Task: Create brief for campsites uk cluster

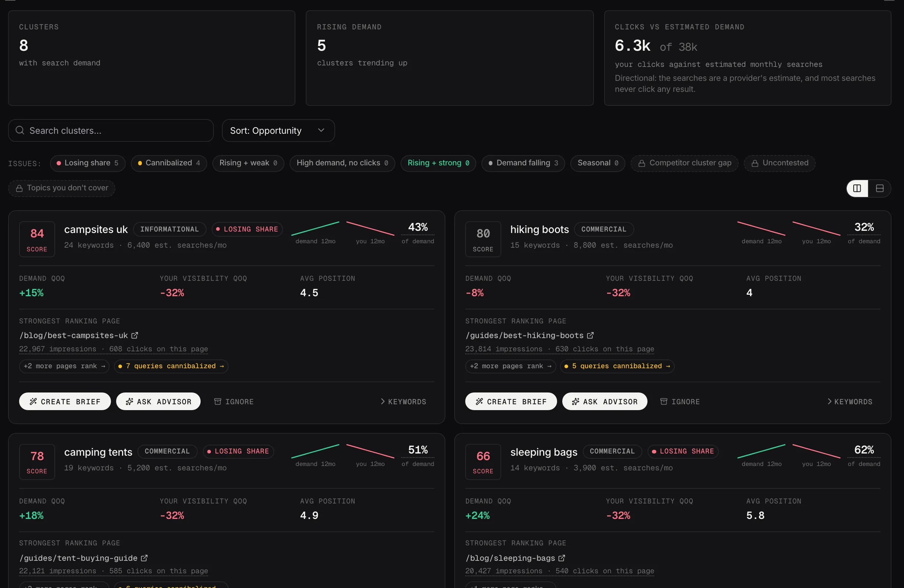Action: click(65, 402)
